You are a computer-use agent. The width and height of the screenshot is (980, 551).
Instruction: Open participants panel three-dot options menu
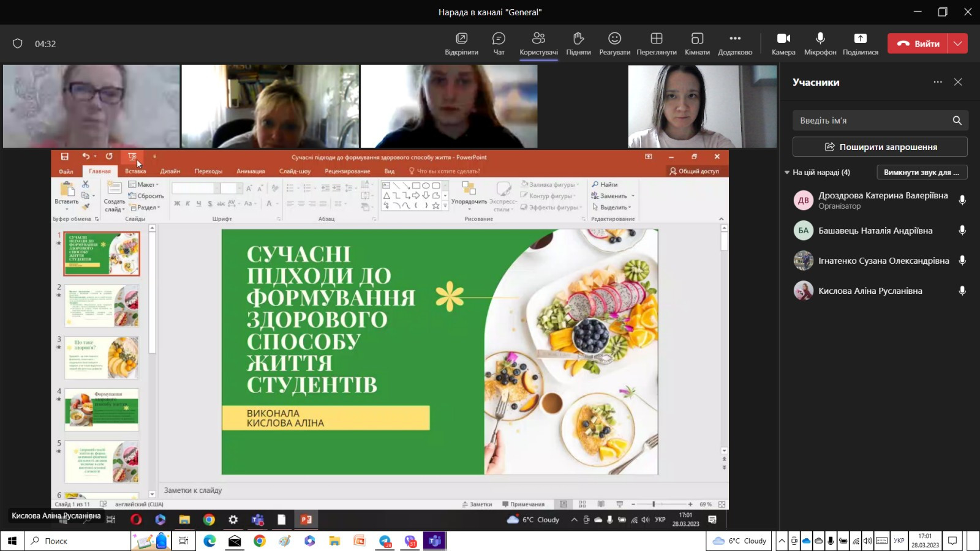[x=938, y=82]
